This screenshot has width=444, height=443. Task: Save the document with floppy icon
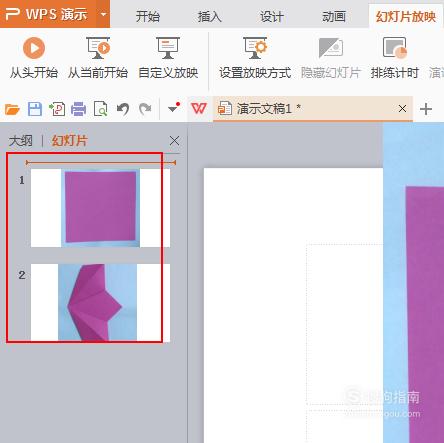pos(35,109)
